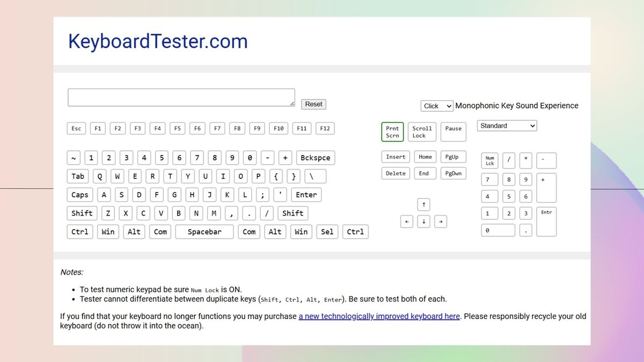Viewport: 644px width, 362px height.
Task: Open the new technologically improved keyboard link
Action: 379,316
